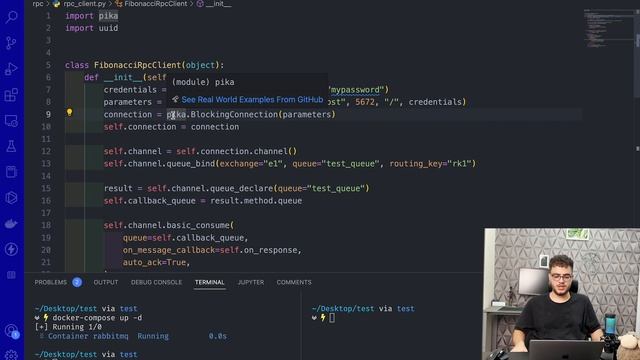Click 'result.method.queue' on line 16

(256, 201)
